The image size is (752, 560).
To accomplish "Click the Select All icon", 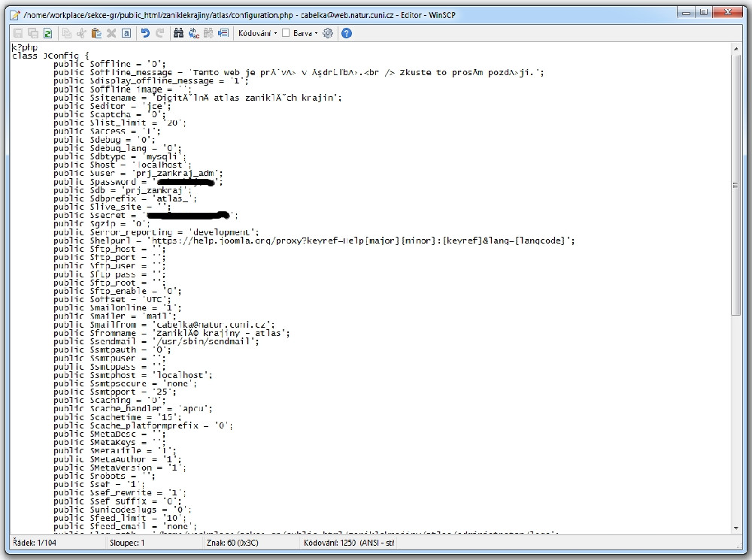I will tap(126, 33).
